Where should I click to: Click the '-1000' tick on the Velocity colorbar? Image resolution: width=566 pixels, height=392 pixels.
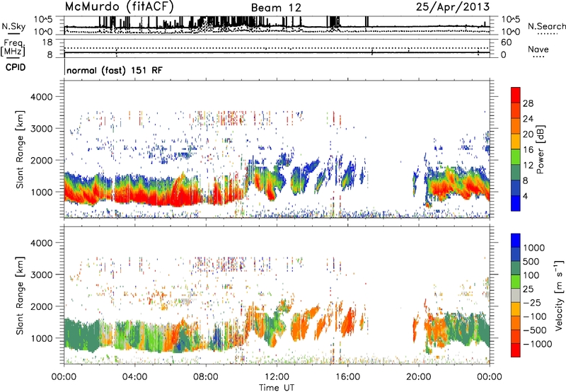537,344
